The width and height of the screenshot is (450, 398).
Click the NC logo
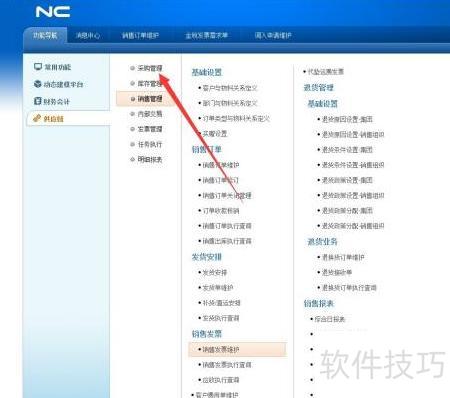[x=53, y=12]
